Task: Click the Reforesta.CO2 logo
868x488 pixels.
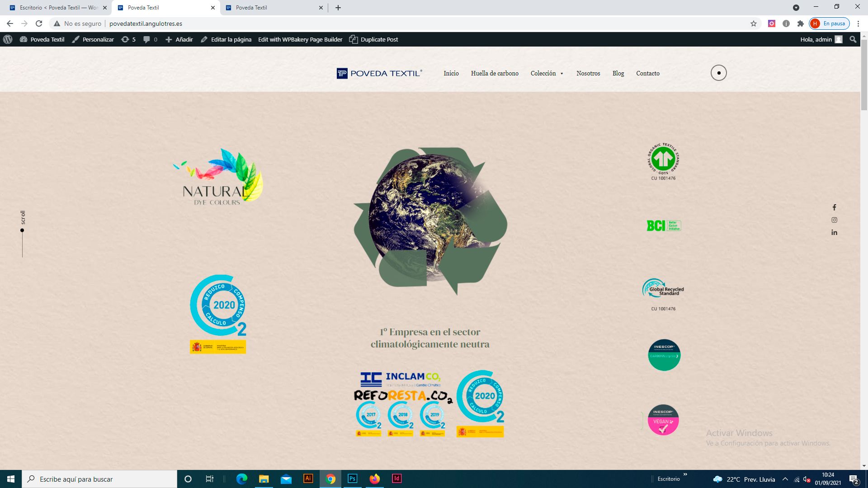Action: tap(403, 396)
